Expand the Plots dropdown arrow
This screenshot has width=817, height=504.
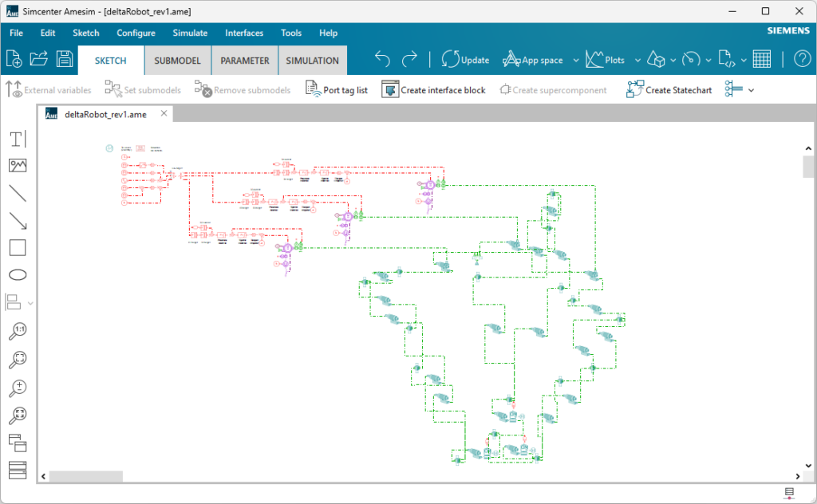pyautogui.click(x=637, y=61)
